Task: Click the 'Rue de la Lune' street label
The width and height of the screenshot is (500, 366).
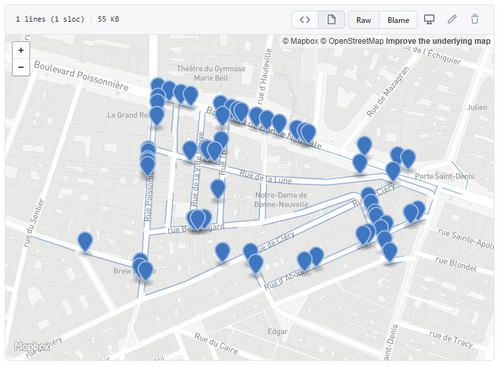Action: (266, 177)
